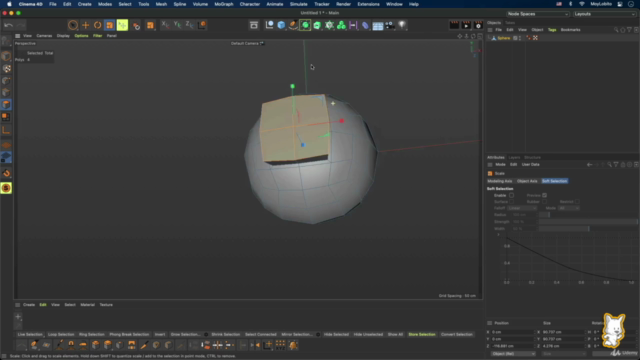Viewport: 640px width, 360px height.
Task: Click the Knife tool icon in bottom palette
Action: coord(144,345)
